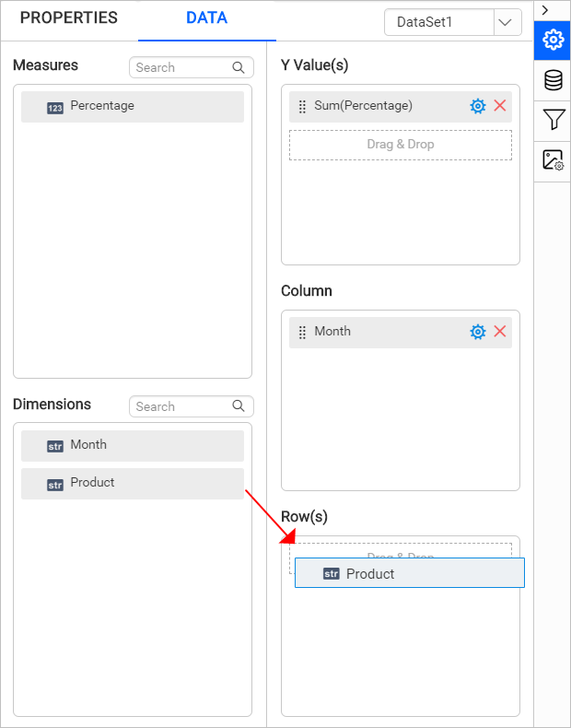Click the Measures search field
The image size is (571, 728).
click(180, 67)
